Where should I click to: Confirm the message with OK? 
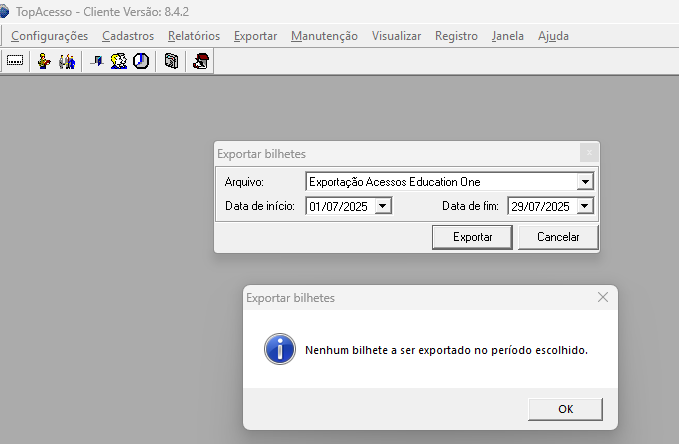[566, 409]
